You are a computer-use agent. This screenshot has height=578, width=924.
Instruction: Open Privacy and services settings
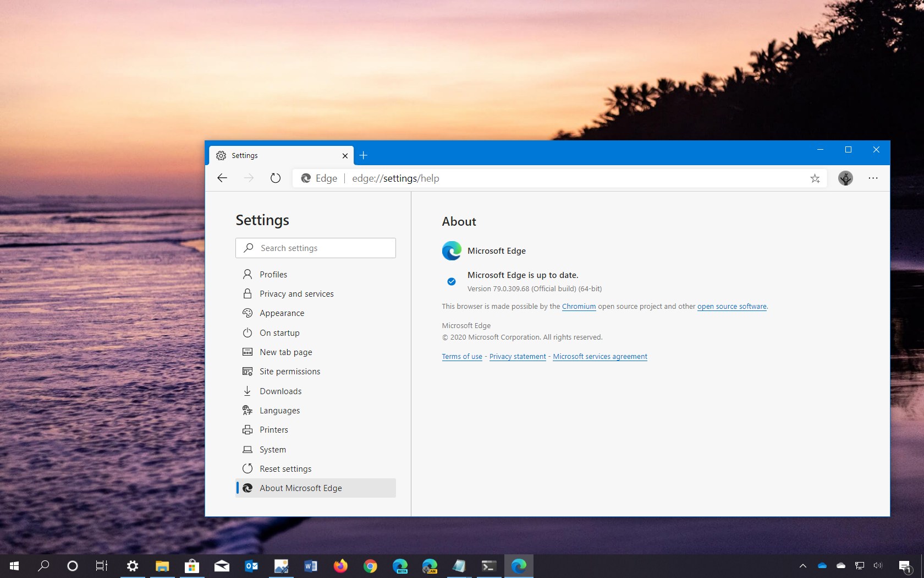296,293
